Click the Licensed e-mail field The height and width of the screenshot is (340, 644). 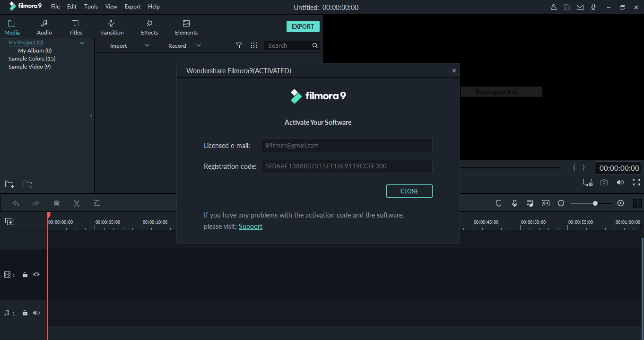[347, 145]
